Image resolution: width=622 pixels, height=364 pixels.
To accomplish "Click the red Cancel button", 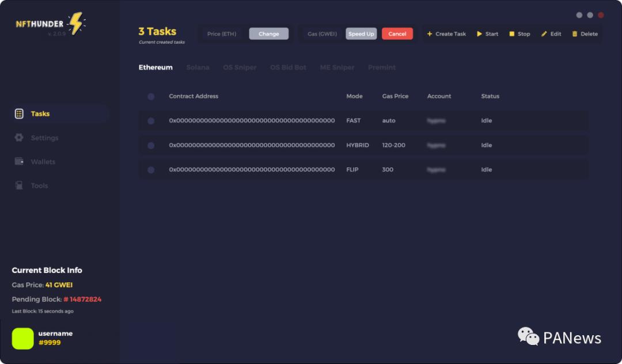I will tap(397, 34).
